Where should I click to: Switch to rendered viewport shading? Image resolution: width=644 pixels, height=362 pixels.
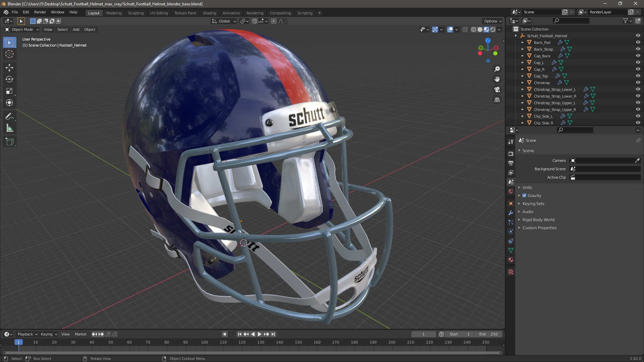click(x=493, y=29)
